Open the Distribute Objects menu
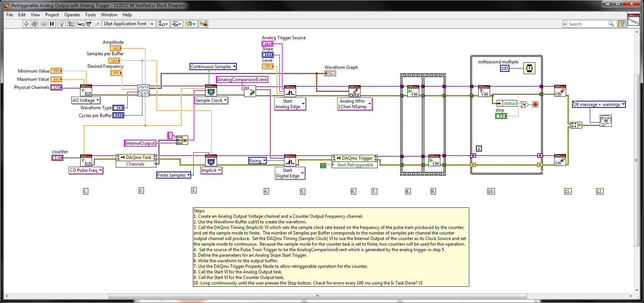Screen dimensions: 644x303 click(177, 24)
